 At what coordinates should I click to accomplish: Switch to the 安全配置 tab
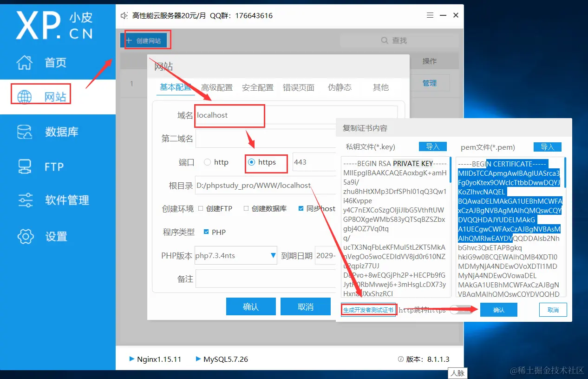pyautogui.click(x=258, y=87)
